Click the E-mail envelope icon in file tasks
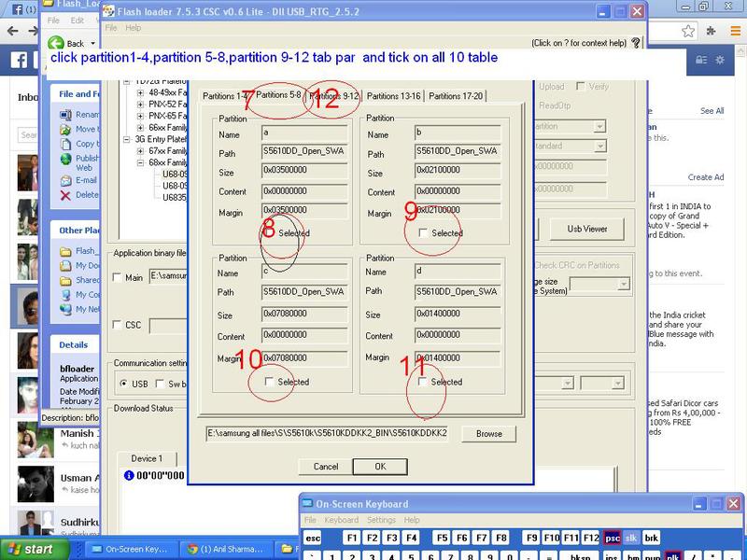The width and height of the screenshot is (747, 560). tap(65, 180)
